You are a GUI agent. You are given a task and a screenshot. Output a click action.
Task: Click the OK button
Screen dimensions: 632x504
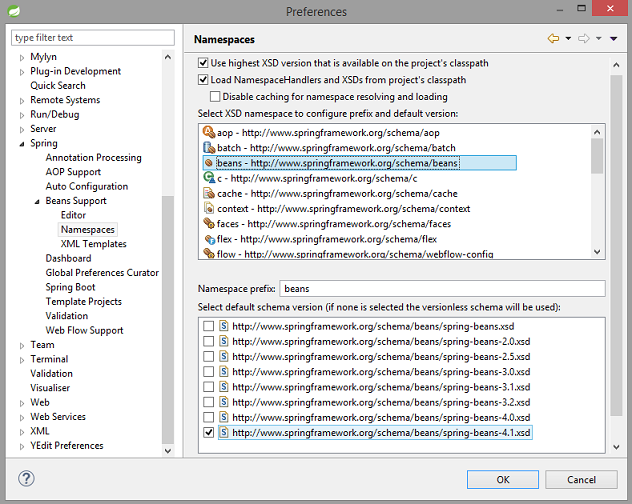[x=503, y=479]
